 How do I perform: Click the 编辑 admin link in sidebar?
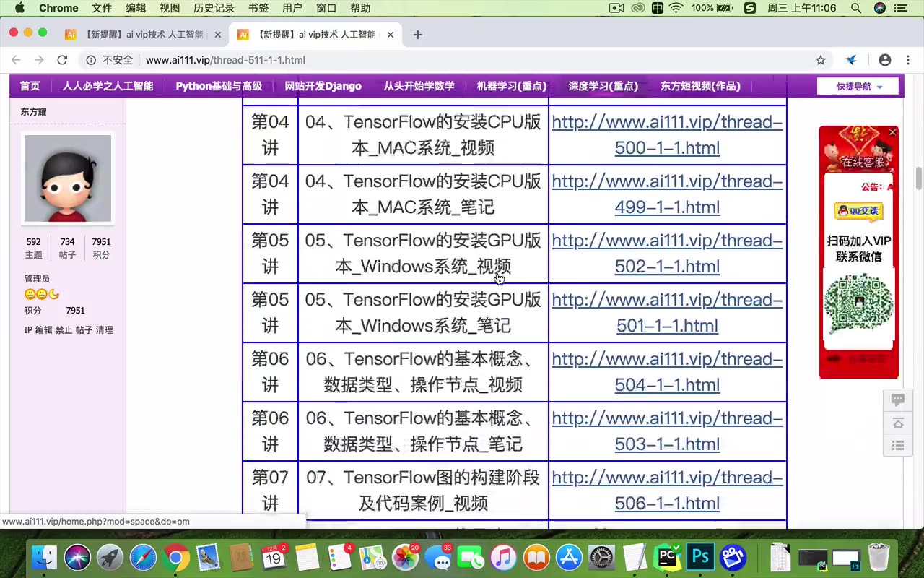pyautogui.click(x=44, y=330)
